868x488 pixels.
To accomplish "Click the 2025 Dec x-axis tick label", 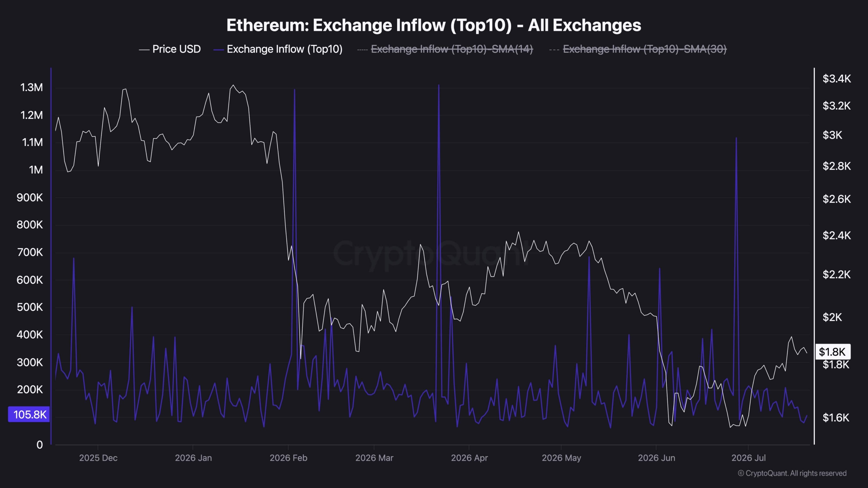I will coord(98,458).
